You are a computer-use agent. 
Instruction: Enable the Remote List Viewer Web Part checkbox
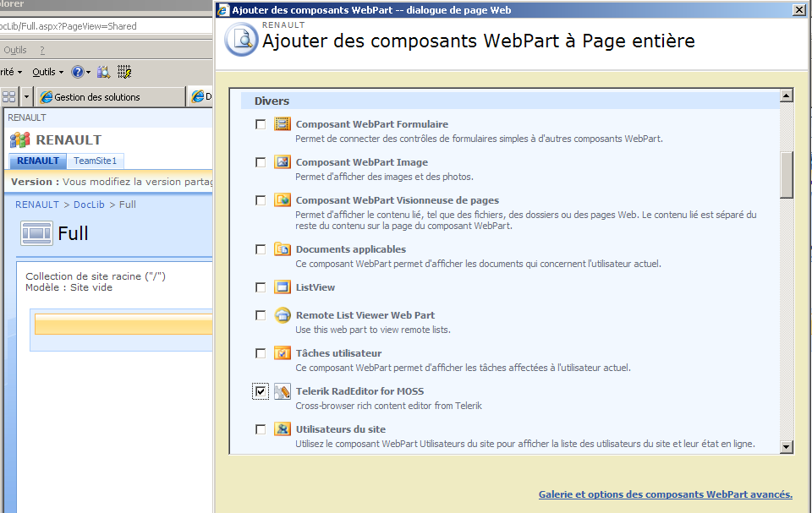[261, 315]
